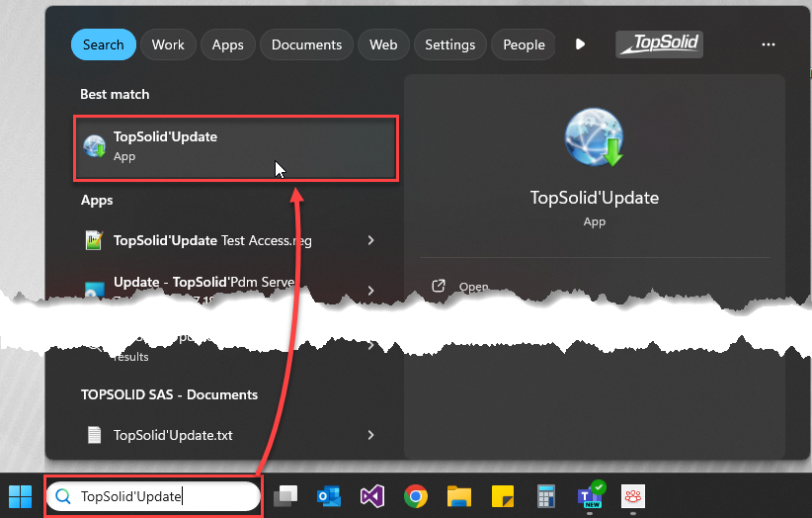Screen dimensions: 812x518
Task: Expand TopSolid'Update.txt options chevron
Action: click(x=370, y=435)
